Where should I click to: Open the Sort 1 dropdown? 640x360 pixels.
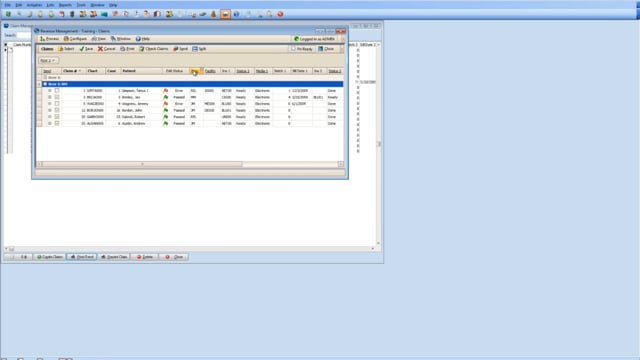[48, 60]
